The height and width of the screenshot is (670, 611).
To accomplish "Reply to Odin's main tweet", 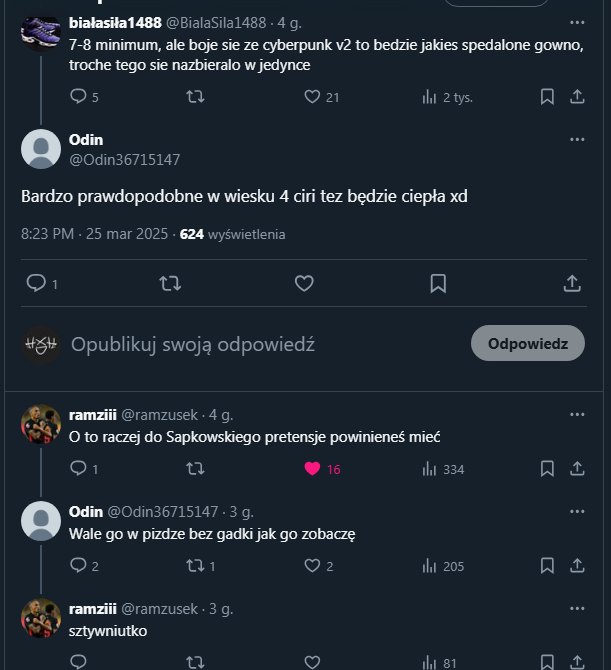I will 36,284.
